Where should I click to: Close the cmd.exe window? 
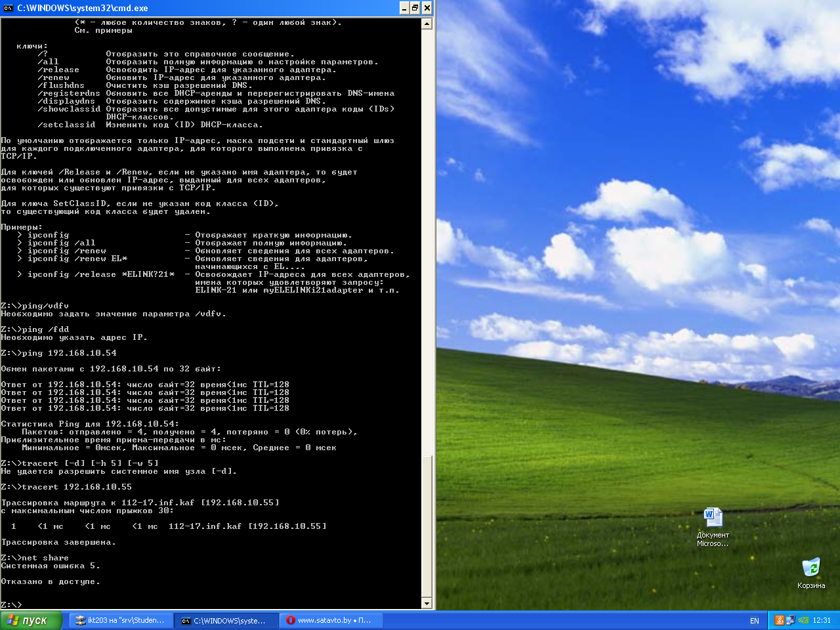tap(427, 8)
